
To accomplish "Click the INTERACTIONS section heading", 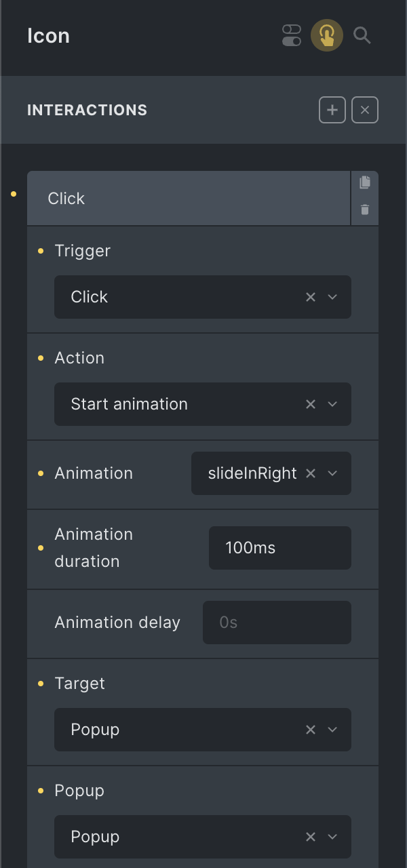I will (x=87, y=111).
